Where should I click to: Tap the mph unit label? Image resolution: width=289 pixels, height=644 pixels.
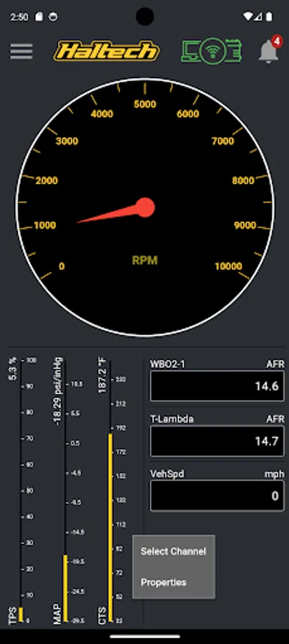(x=274, y=474)
